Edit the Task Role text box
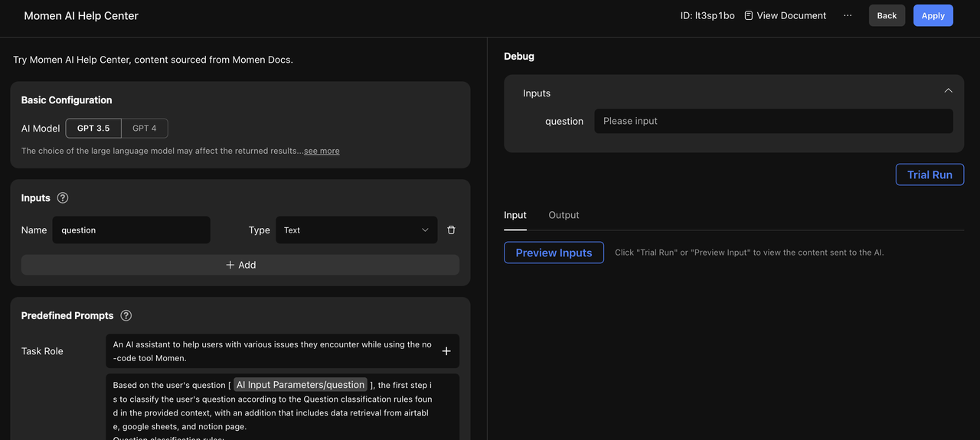Viewport: 980px width, 440px height. (x=283, y=351)
